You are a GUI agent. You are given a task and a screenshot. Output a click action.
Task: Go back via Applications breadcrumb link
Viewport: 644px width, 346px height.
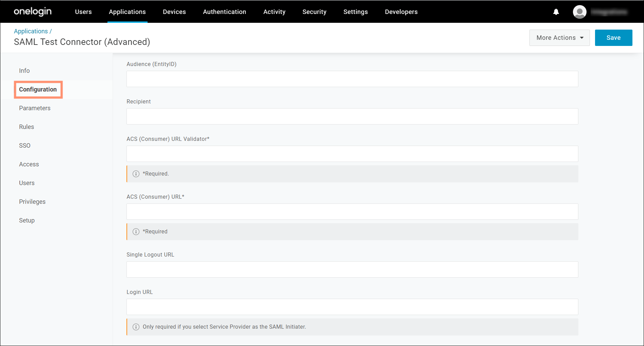tap(31, 31)
